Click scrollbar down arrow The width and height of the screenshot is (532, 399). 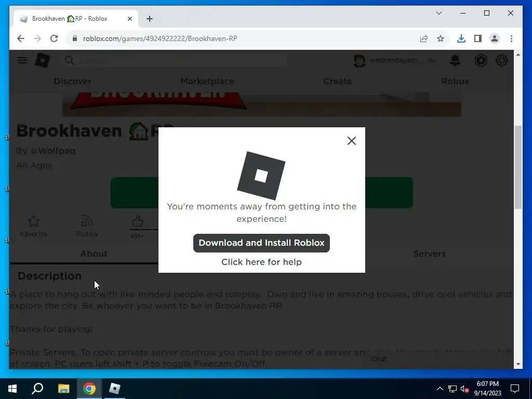click(518, 364)
